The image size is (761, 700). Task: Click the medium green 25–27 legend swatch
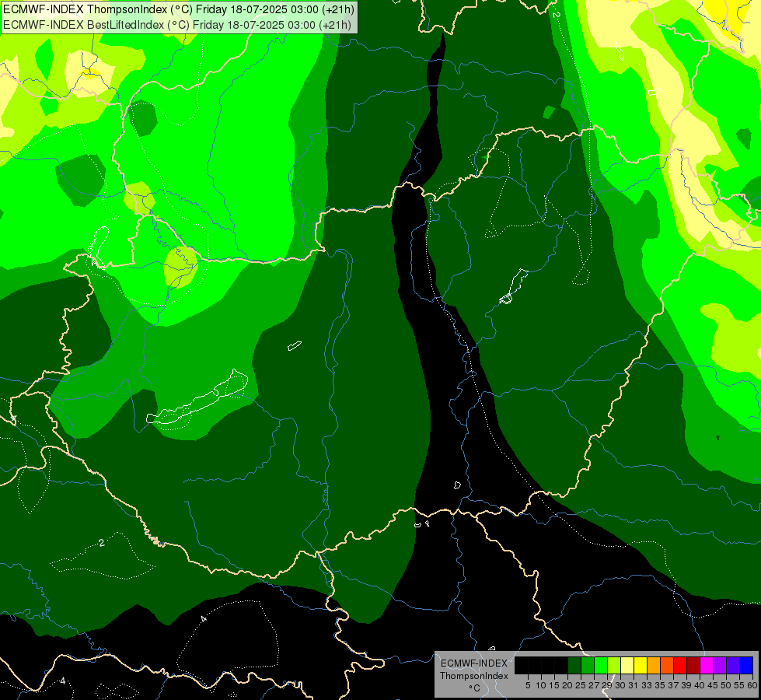(588, 665)
